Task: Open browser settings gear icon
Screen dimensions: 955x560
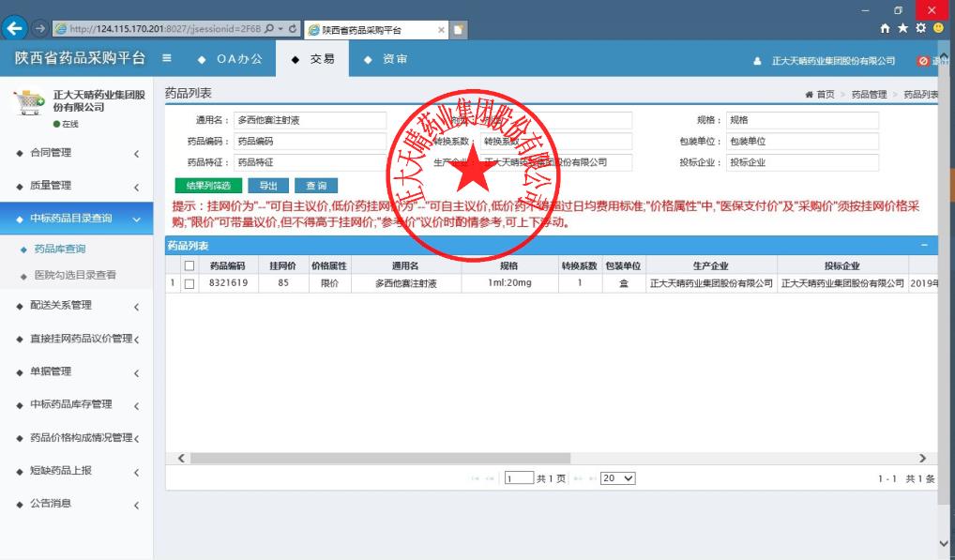Action: (x=920, y=28)
